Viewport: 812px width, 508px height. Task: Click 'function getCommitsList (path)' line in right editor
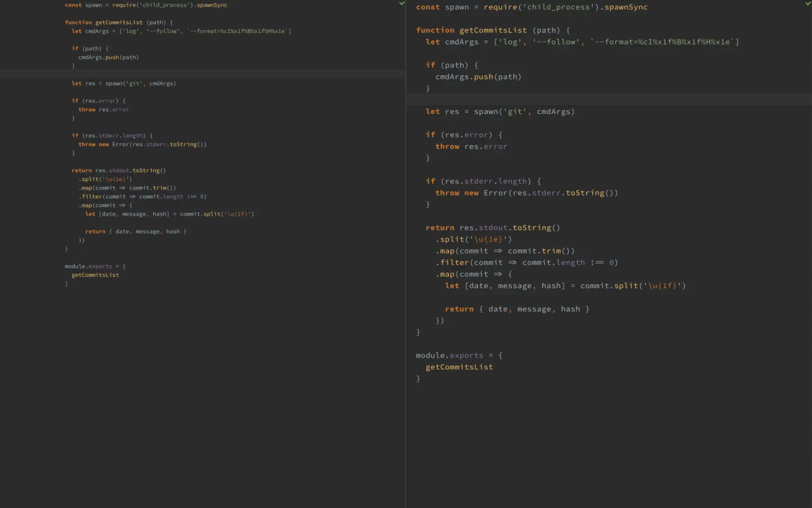[x=493, y=30]
